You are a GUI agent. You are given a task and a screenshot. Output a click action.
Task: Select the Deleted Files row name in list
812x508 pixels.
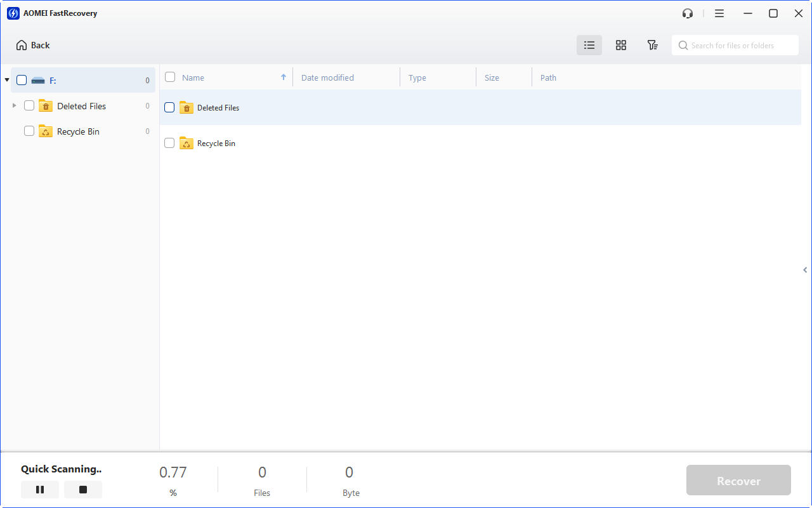click(218, 108)
